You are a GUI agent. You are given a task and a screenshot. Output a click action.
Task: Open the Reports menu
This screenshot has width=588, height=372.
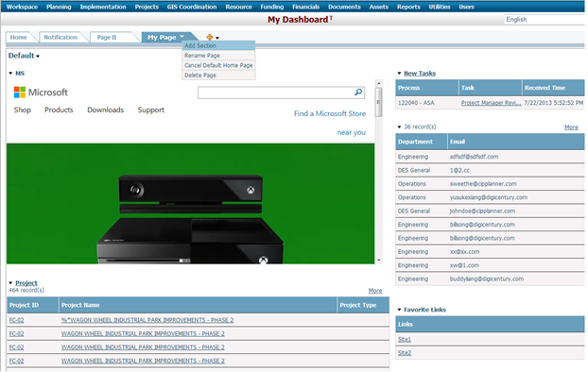408,7
